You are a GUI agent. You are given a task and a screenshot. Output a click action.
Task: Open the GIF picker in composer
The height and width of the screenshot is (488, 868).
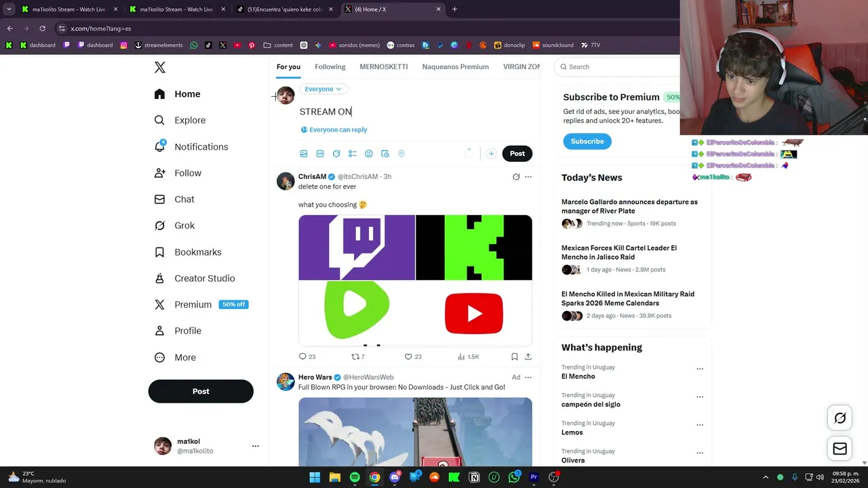coord(320,154)
